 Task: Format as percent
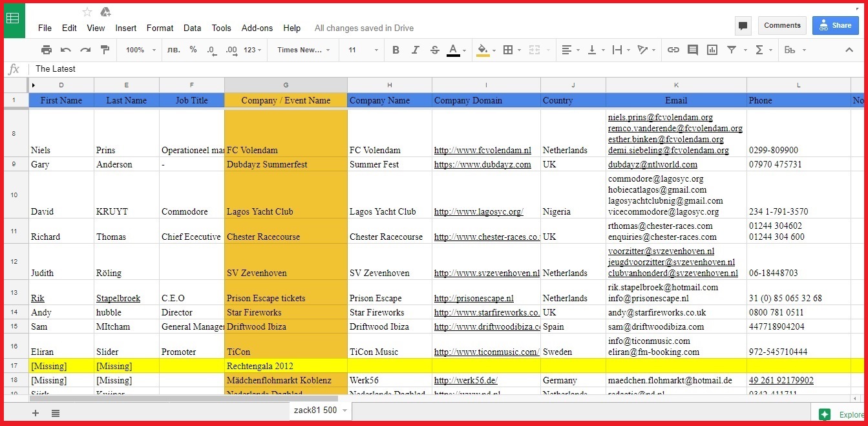(x=193, y=50)
